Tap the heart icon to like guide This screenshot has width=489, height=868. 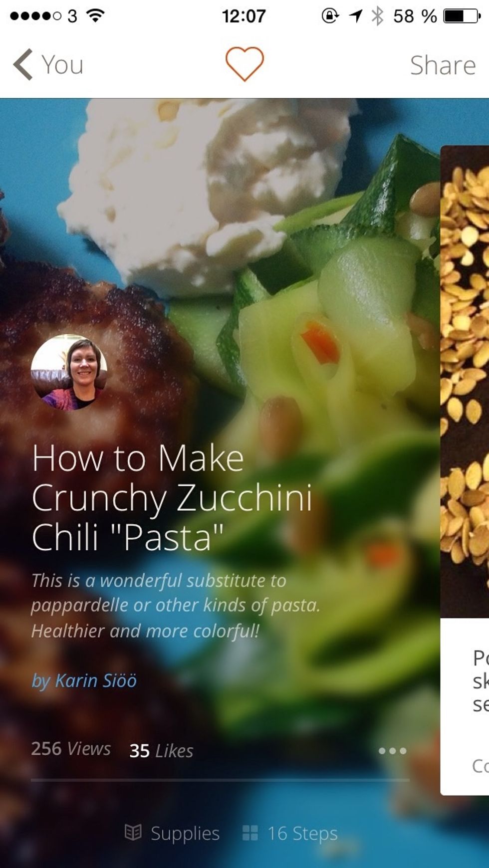tap(244, 64)
